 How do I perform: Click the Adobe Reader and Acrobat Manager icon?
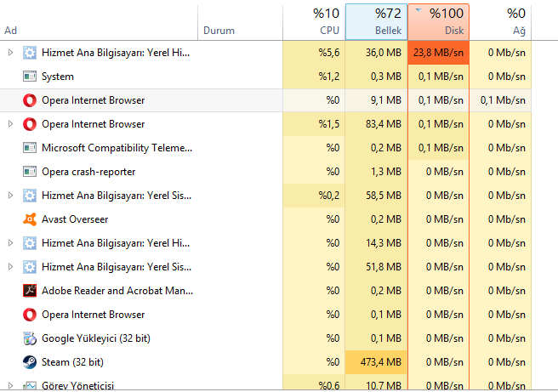pyautogui.click(x=30, y=291)
